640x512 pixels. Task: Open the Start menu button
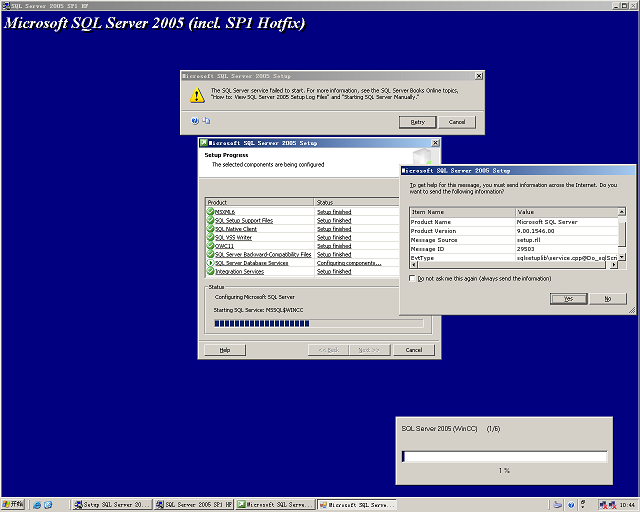coord(13,505)
